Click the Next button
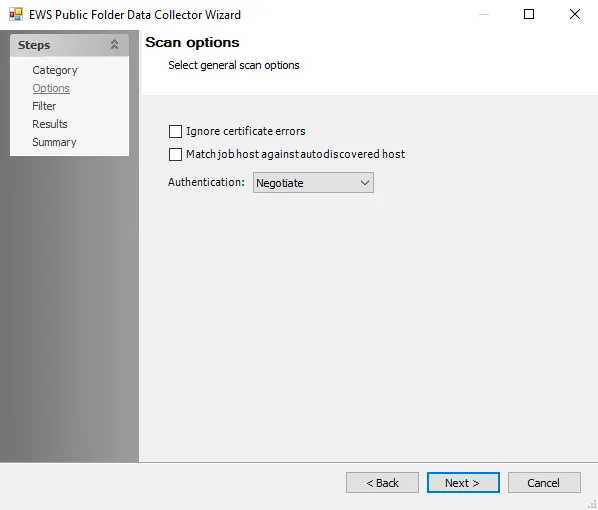 click(x=463, y=483)
